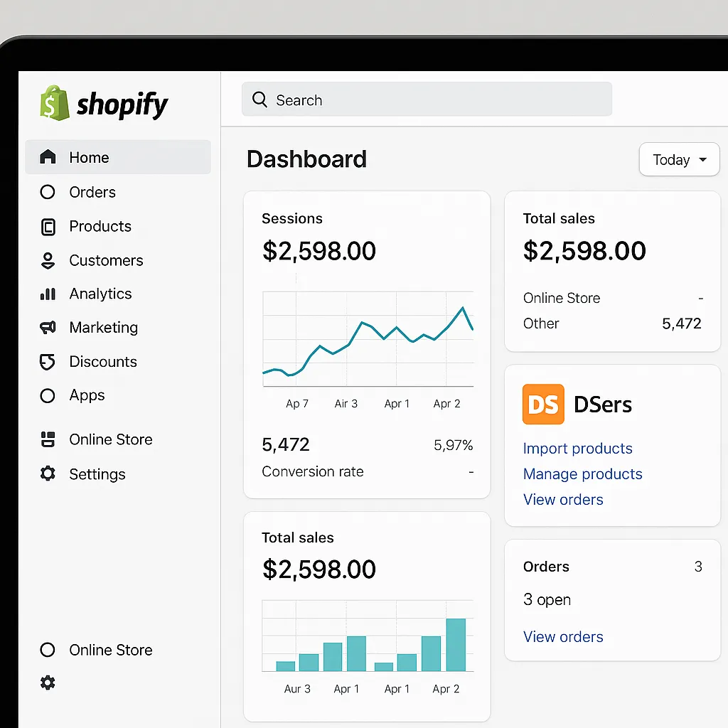The height and width of the screenshot is (728, 728).
Task: Click the circle icon beside bottom Online Store
Action: (48, 650)
